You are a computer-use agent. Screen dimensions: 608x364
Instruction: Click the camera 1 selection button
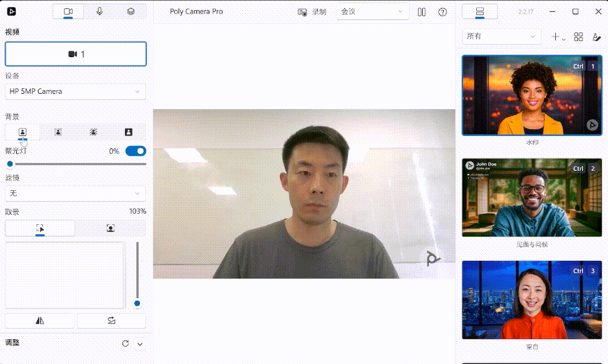point(75,54)
